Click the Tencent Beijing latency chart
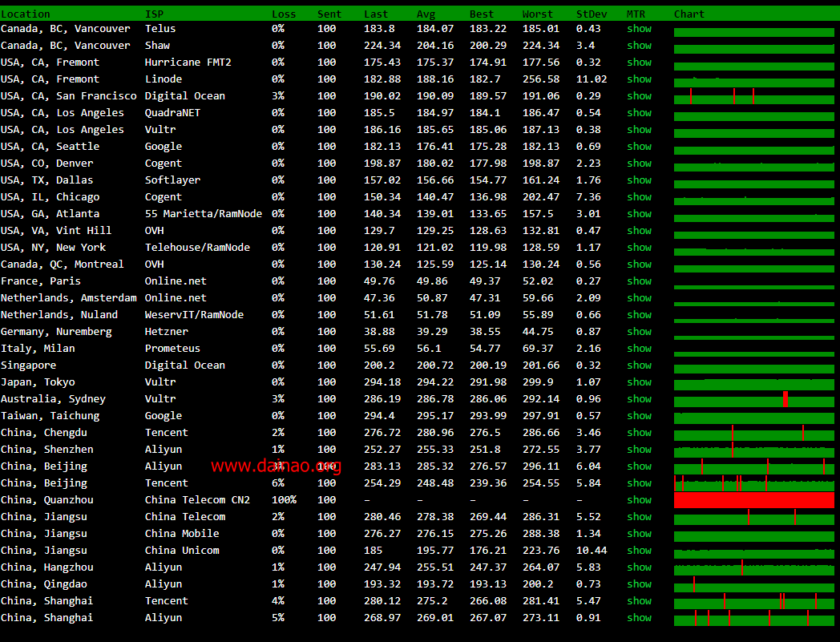The image size is (840, 642). point(753,483)
